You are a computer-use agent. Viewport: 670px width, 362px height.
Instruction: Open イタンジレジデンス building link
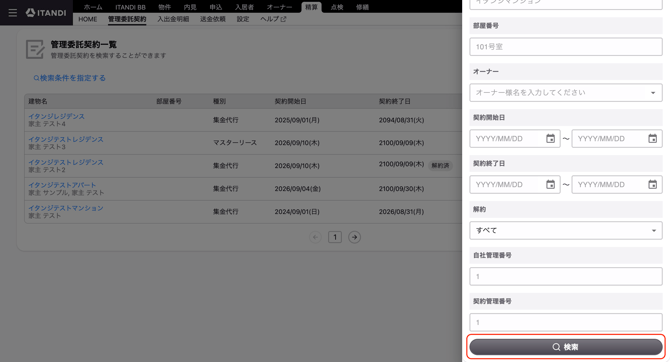(56, 116)
